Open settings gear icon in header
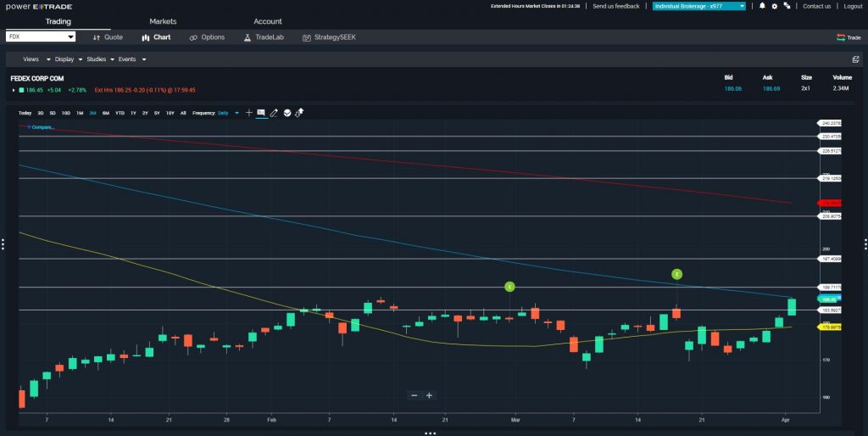 click(x=775, y=6)
